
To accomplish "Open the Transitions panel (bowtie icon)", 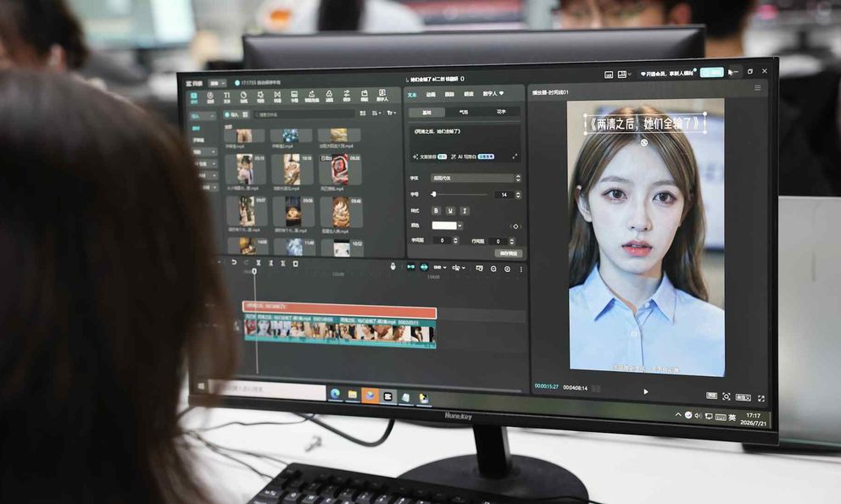I will (x=277, y=97).
